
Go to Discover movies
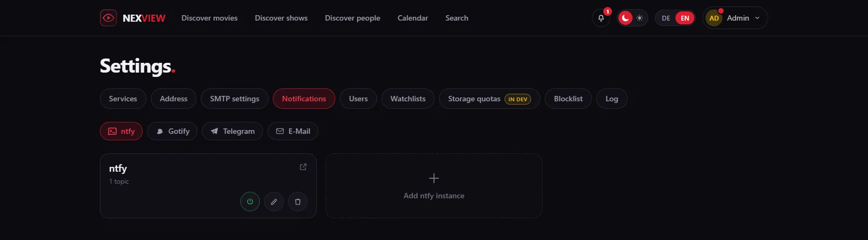click(x=209, y=18)
